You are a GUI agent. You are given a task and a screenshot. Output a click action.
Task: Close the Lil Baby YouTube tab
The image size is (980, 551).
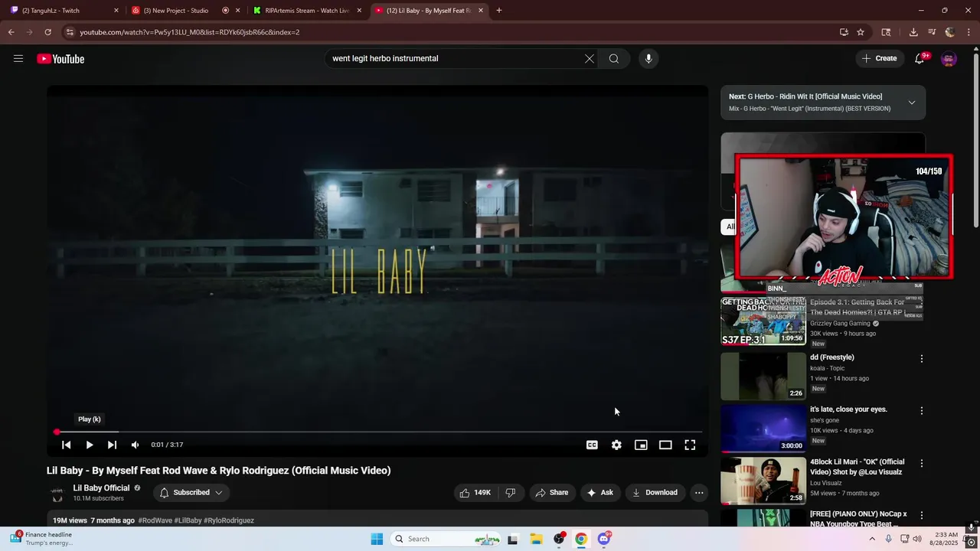[481, 11]
